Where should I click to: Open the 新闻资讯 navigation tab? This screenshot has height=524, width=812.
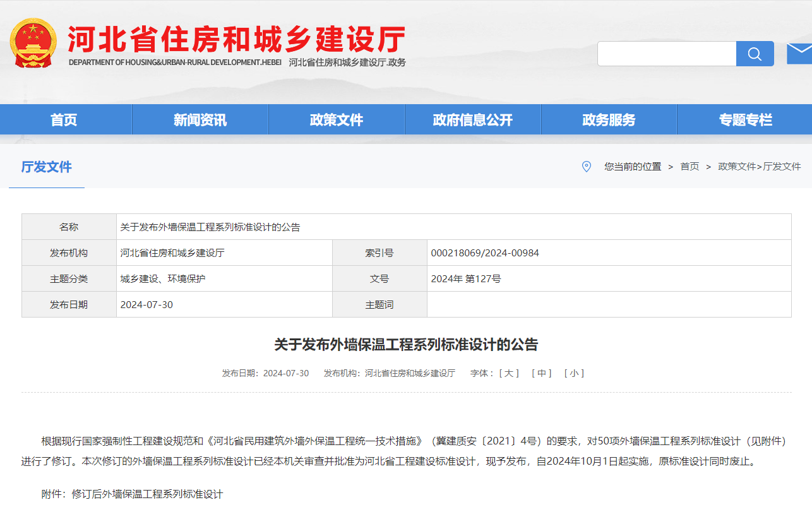[x=200, y=120]
